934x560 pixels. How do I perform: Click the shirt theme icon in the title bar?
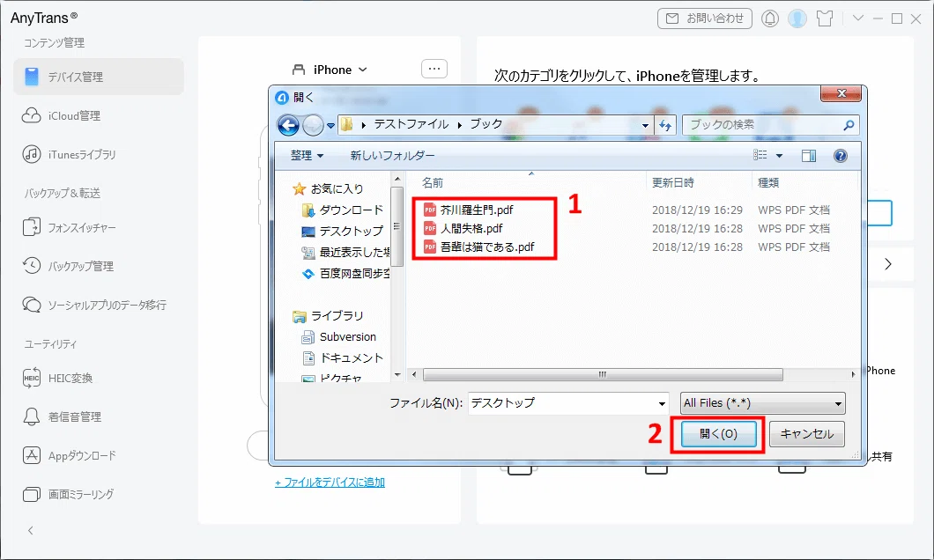[825, 18]
